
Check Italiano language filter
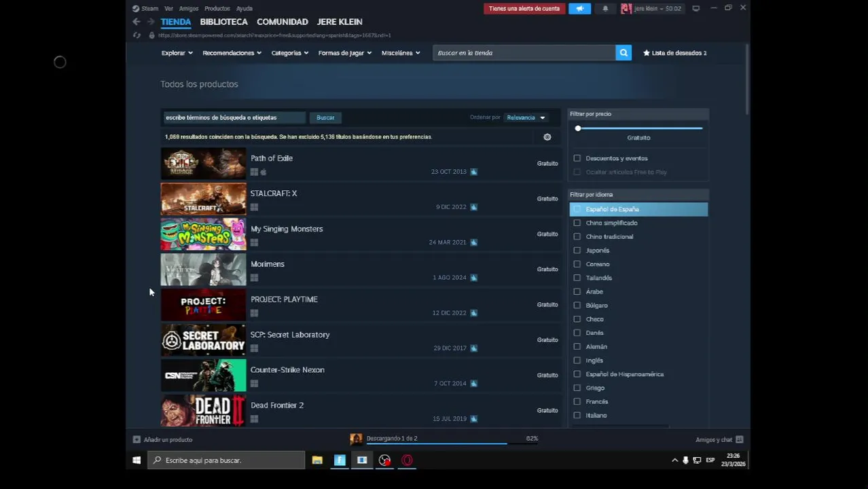577,416
